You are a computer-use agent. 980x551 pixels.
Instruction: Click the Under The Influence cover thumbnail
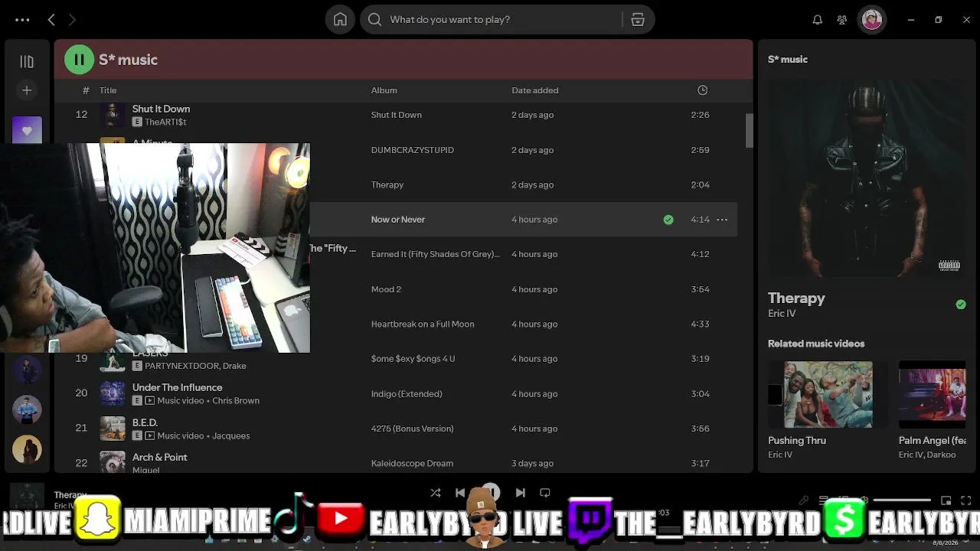113,393
